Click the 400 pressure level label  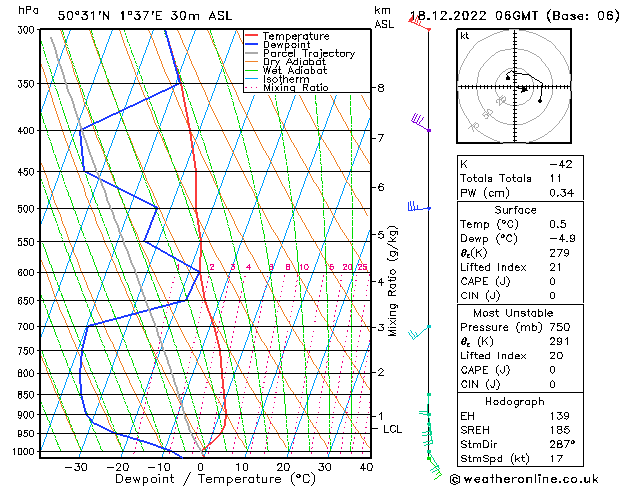(28, 131)
